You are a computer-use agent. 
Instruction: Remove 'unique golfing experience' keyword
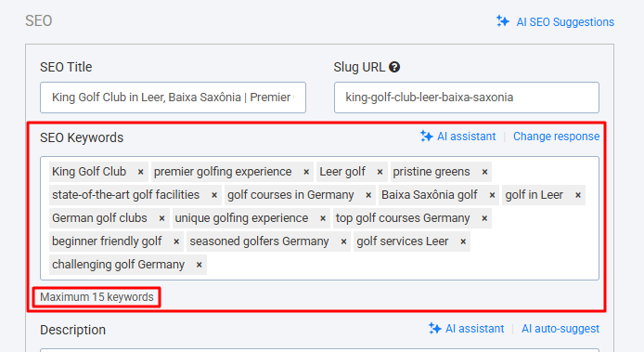323,218
